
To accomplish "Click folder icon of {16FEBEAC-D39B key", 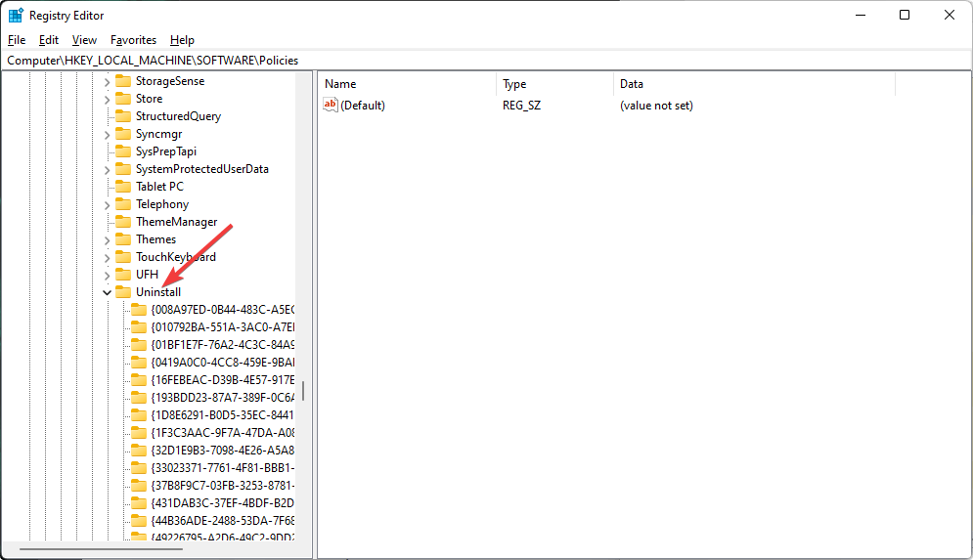I will tap(139, 379).
